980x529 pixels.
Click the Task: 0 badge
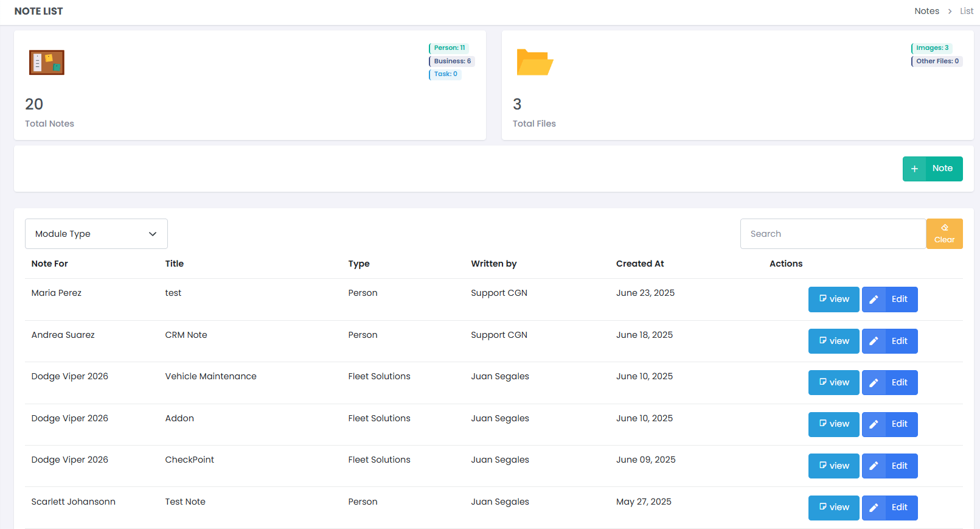click(445, 74)
